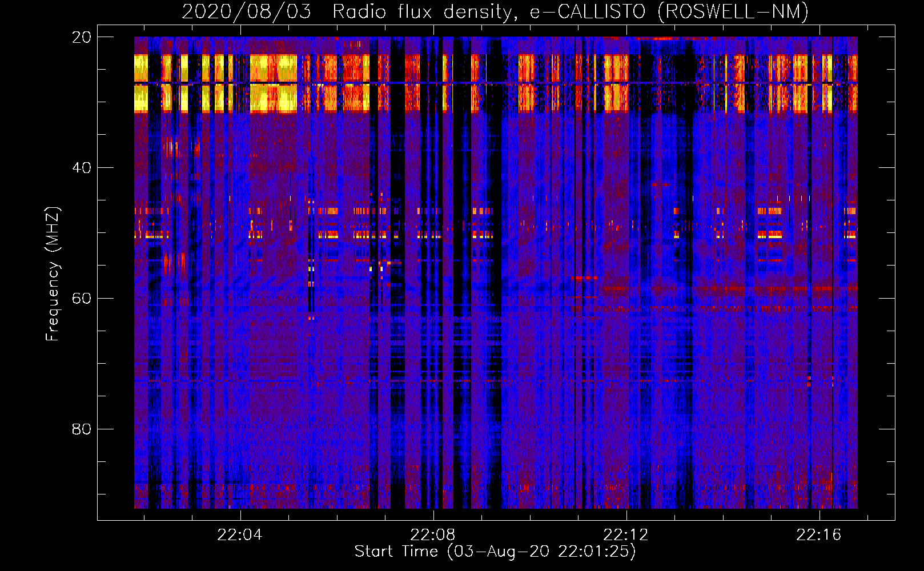Click the 22:16 time tick label
Screen dimensions: 924x571
coord(819,534)
